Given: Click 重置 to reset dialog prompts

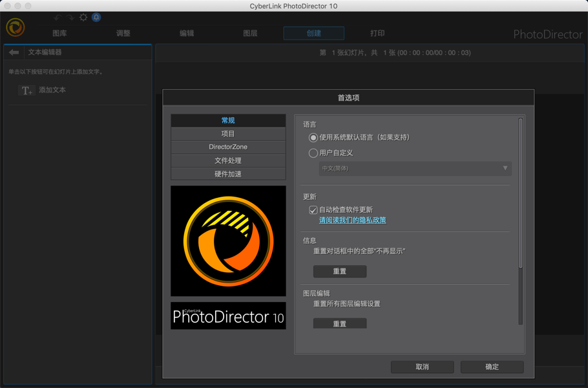Looking at the screenshot, I should 339,271.
